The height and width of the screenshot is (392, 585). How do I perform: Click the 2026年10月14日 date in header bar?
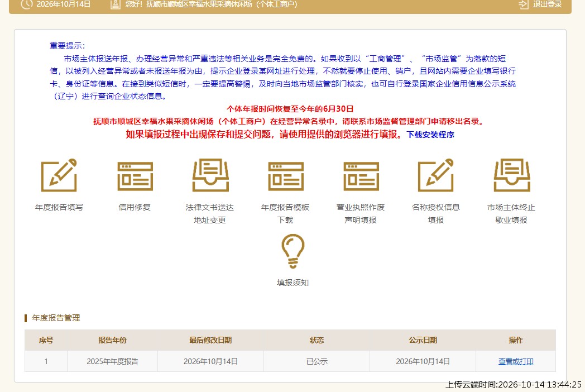click(64, 4)
